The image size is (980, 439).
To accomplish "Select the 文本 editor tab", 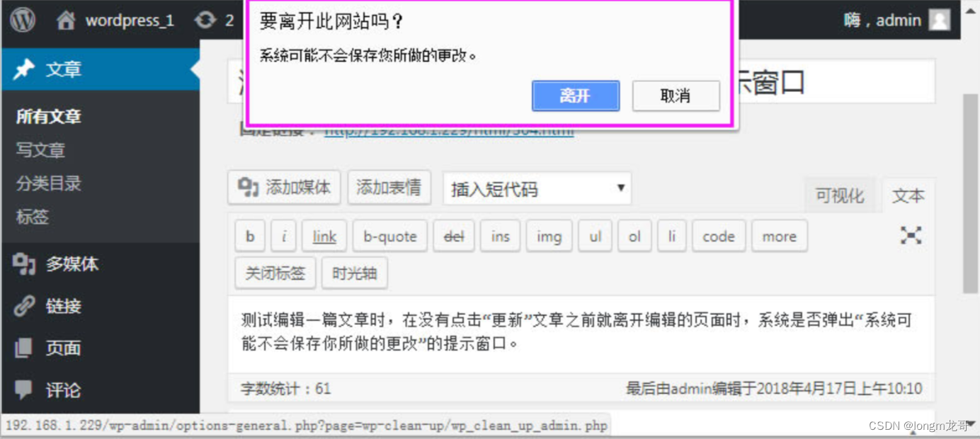I will tap(908, 195).
